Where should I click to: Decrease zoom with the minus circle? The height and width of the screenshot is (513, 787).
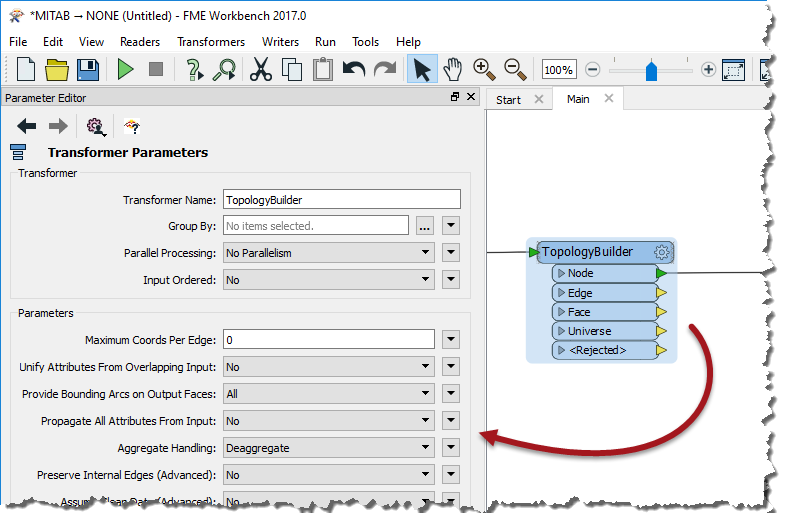(x=593, y=69)
